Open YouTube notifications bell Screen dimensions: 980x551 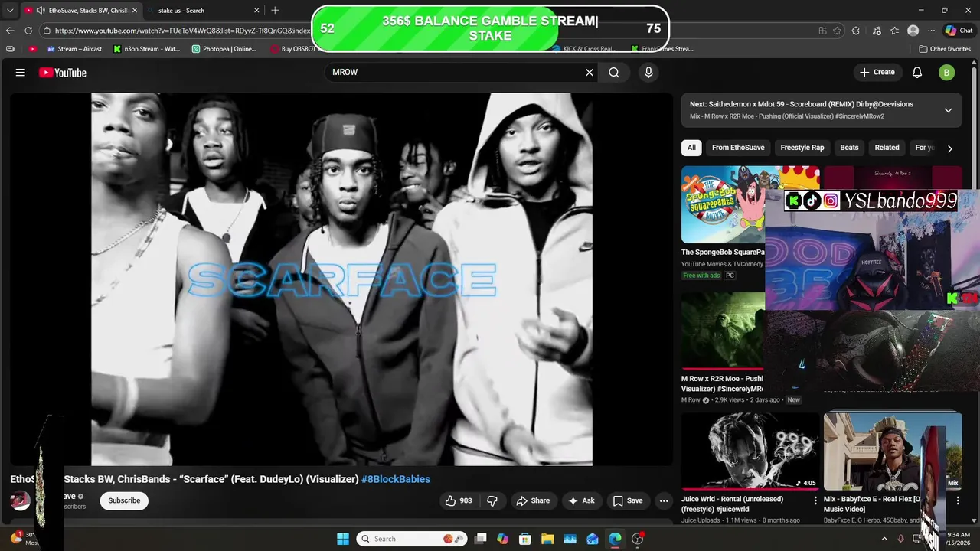point(917,73)
